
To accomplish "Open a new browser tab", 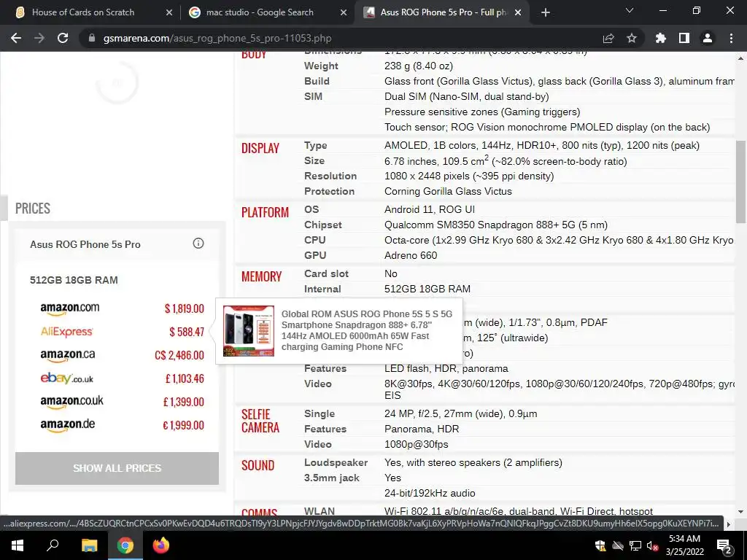I will [x=546, y=12].
